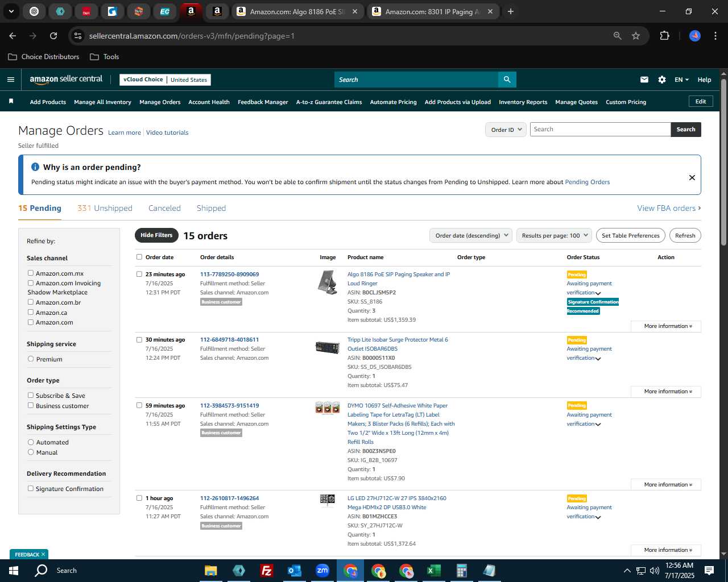This screenshot has height=582, width=728.
Task: Tick the Amazon.ca checkbox
Action: pyautogui.click(x=31, y=312)
